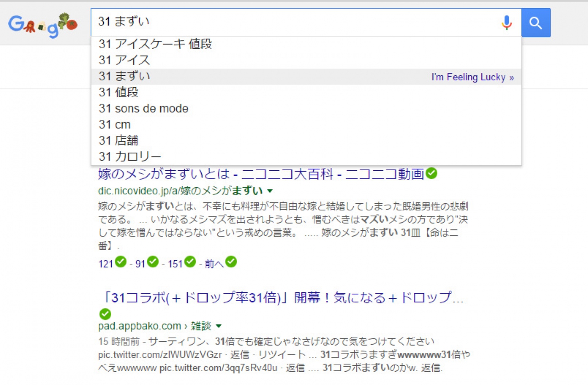Expand dropdown arrow next to pad.appbako.com 雑談
The image size is (588, 385).
pyautogui.click(x=219, y=326)
